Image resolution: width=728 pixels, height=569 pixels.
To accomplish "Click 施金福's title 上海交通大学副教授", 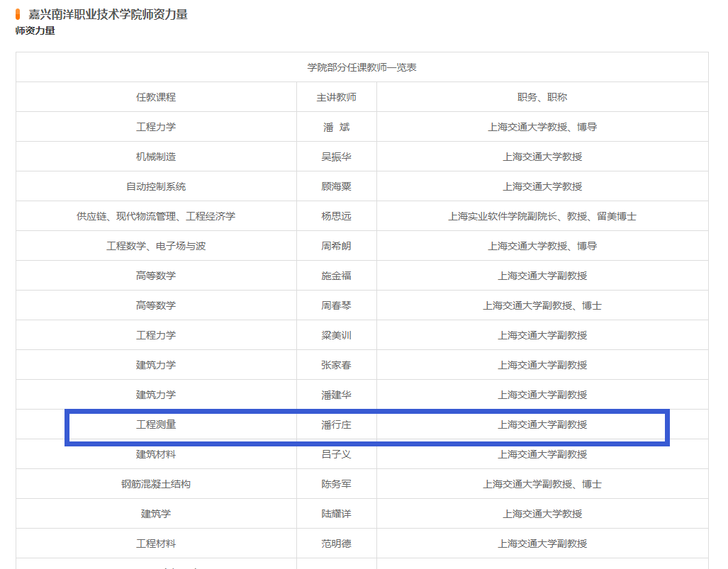I will [542, 276].
